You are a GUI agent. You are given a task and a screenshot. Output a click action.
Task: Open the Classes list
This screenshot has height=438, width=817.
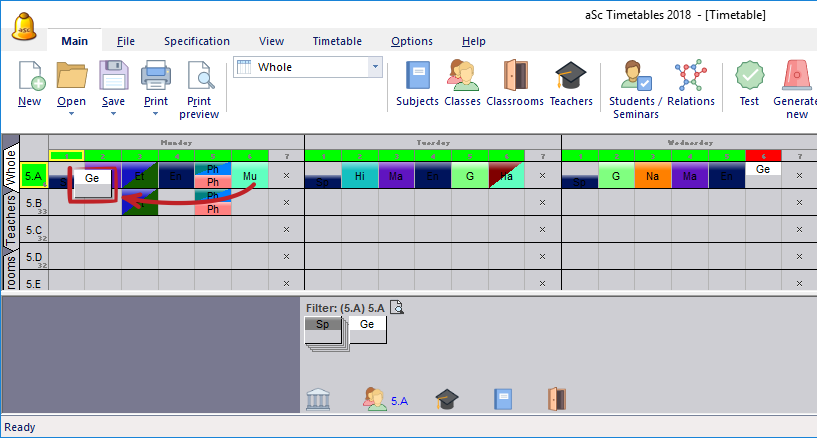[462, 77]
